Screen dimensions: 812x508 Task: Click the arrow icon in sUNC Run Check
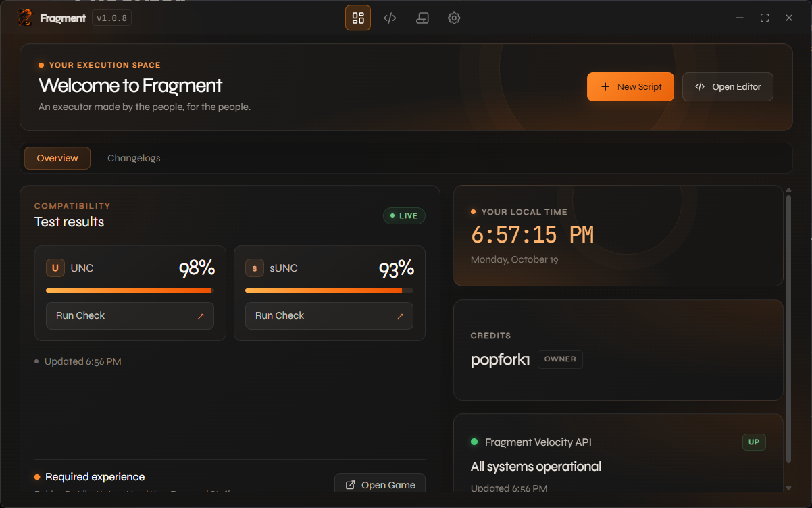click(x=400, y=316)
